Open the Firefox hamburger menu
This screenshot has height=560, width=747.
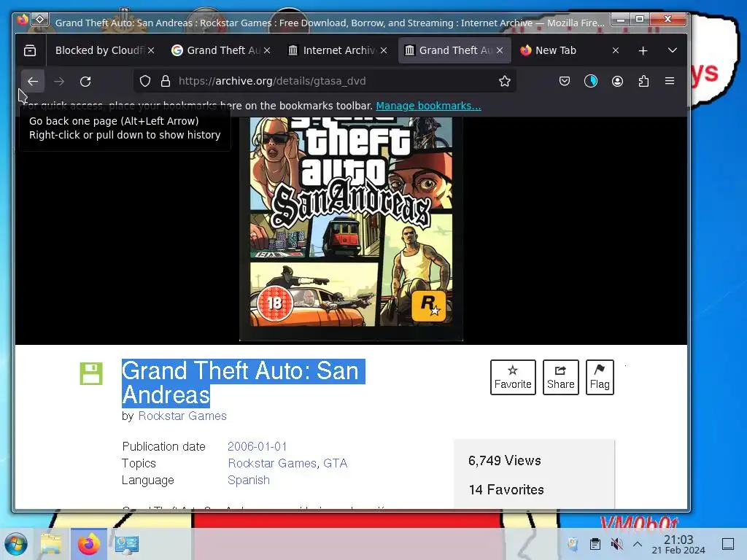coord(670,82)
